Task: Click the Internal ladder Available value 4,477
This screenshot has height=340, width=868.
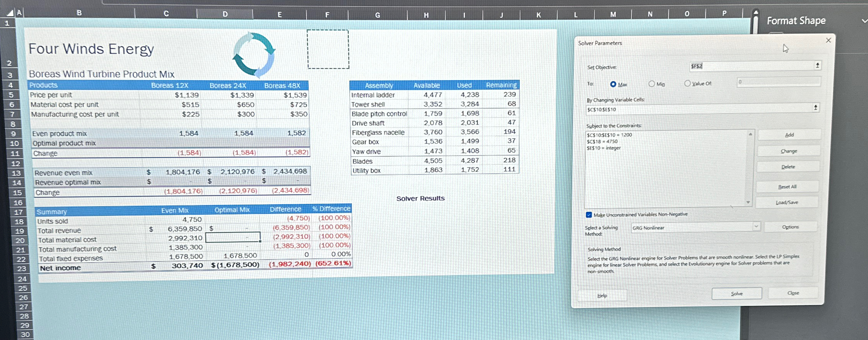Action: coord(432,95)
